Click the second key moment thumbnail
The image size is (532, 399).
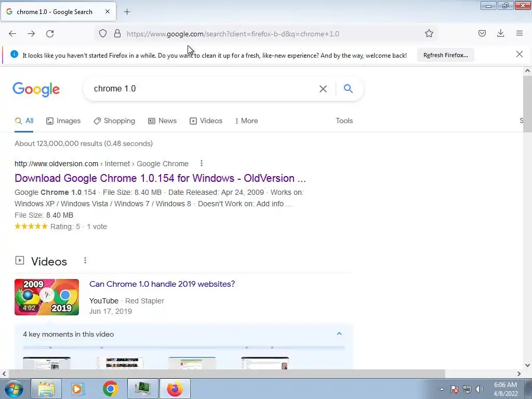coord(119,363)
